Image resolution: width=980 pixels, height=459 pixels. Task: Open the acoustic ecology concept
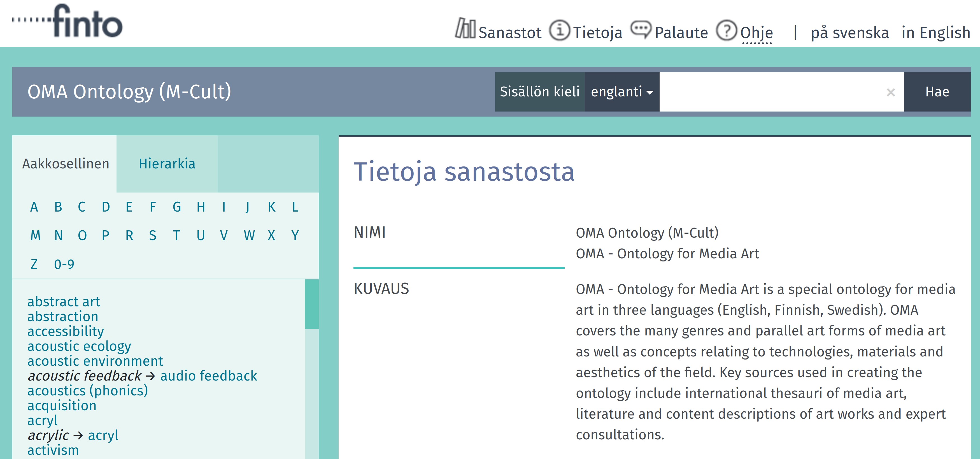point(79,346)
